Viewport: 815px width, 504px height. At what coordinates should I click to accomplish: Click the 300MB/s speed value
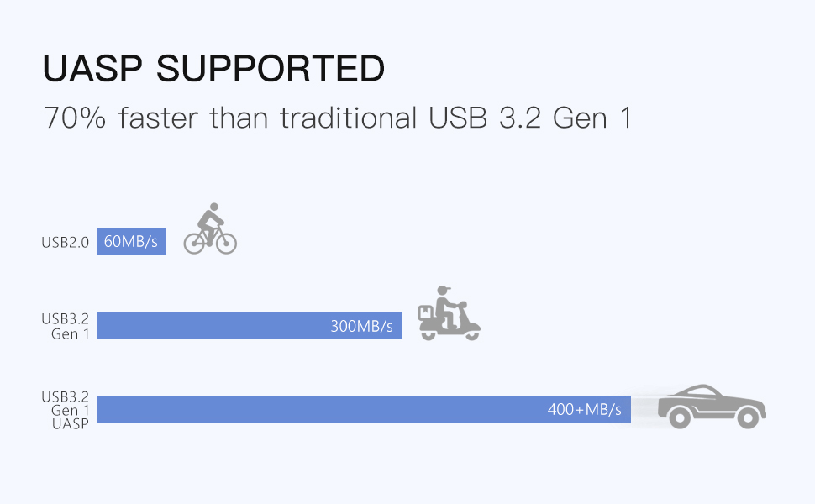[x=361, y=326]
